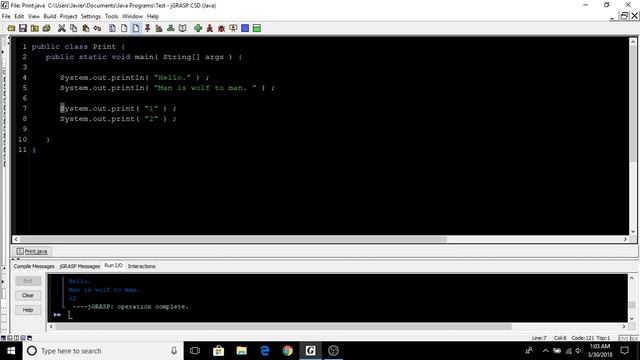Switch to the Interactions tab
This screenshot has height=360, width=640.
pos(142,266)
